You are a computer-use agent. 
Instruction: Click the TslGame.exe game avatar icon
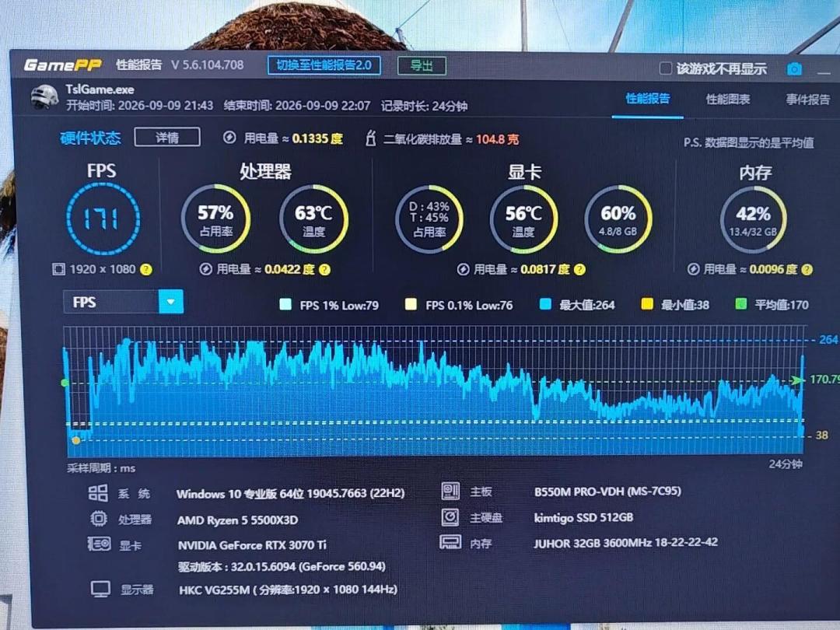coord(44,97)
